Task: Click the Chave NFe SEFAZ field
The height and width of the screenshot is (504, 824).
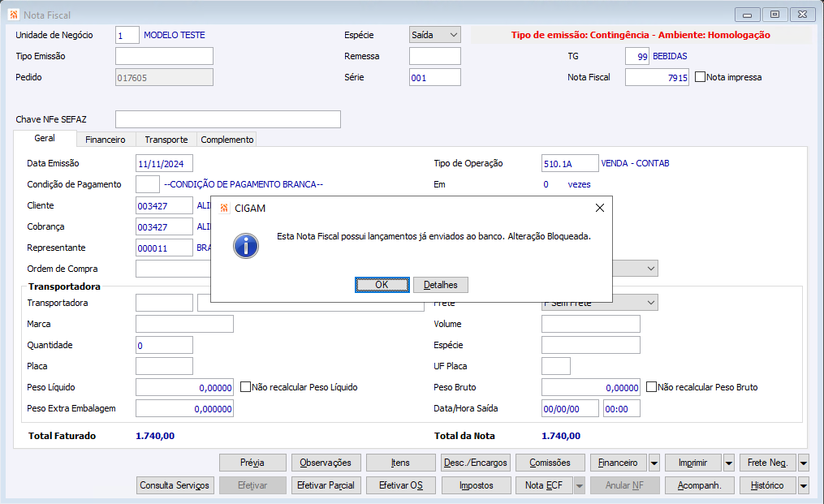Action: click(x=228, y=119)
